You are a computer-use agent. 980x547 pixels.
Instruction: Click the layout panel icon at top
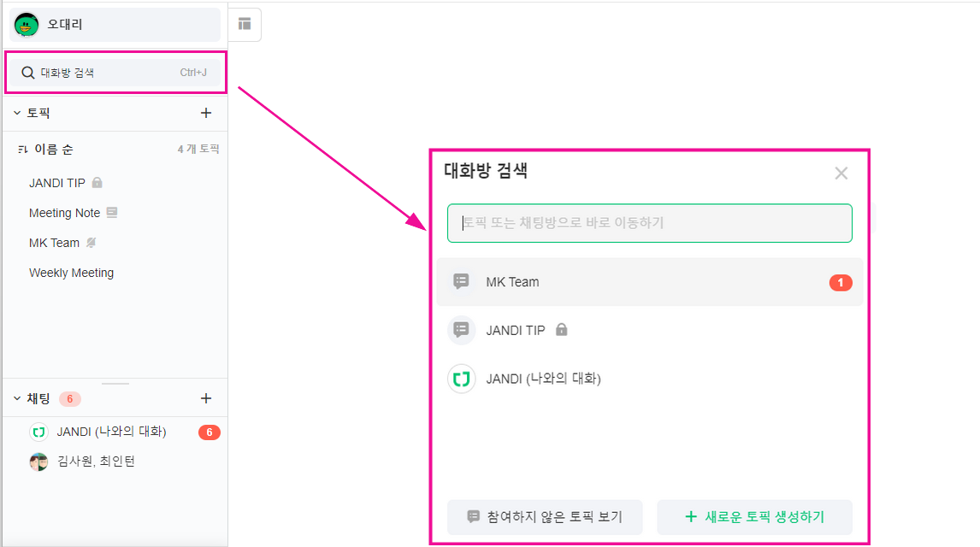click(x=245, y=24)
